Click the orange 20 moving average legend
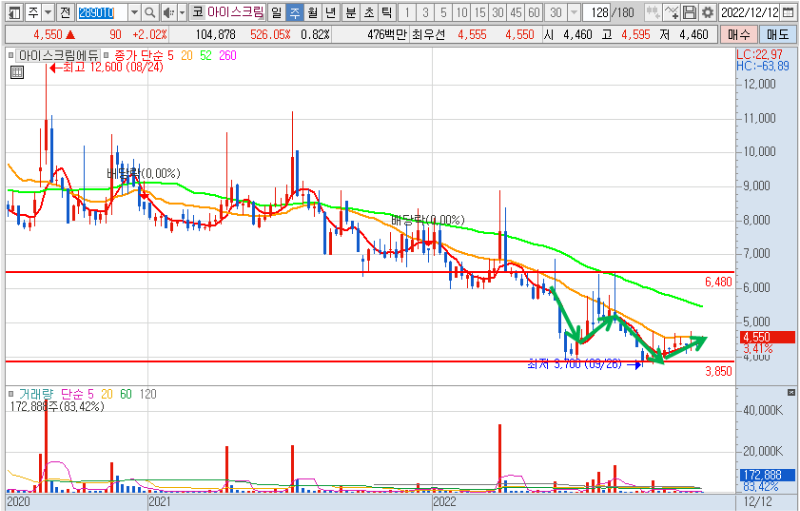Viewport: 800px width, 511px height. coord(187,56)
